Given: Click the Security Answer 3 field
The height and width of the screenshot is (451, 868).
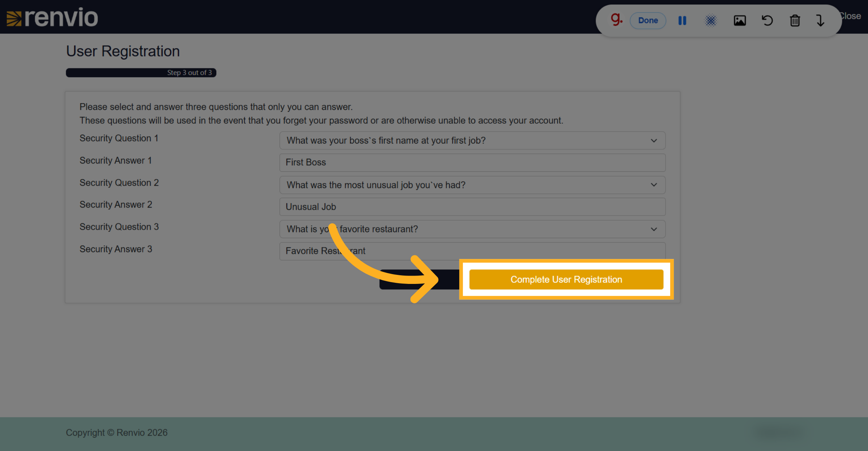Looking at the screenshot, I should click(x=472, y=251).
